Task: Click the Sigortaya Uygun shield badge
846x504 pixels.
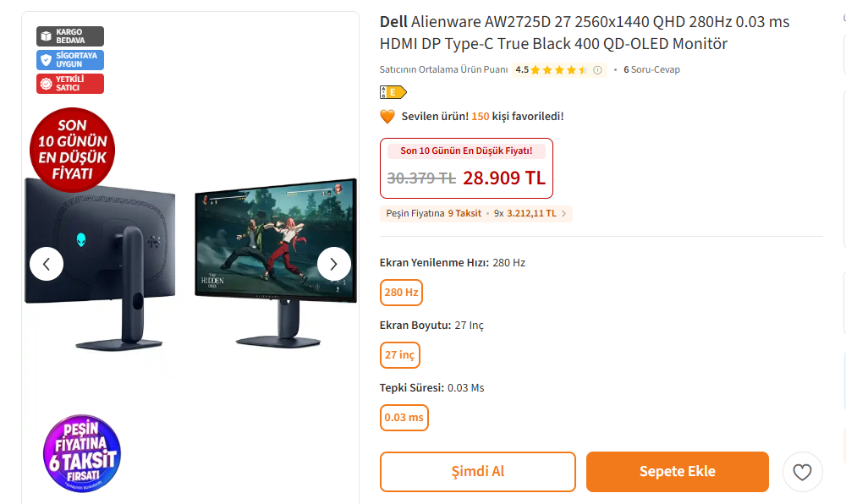Action: (x=70, y=60)
